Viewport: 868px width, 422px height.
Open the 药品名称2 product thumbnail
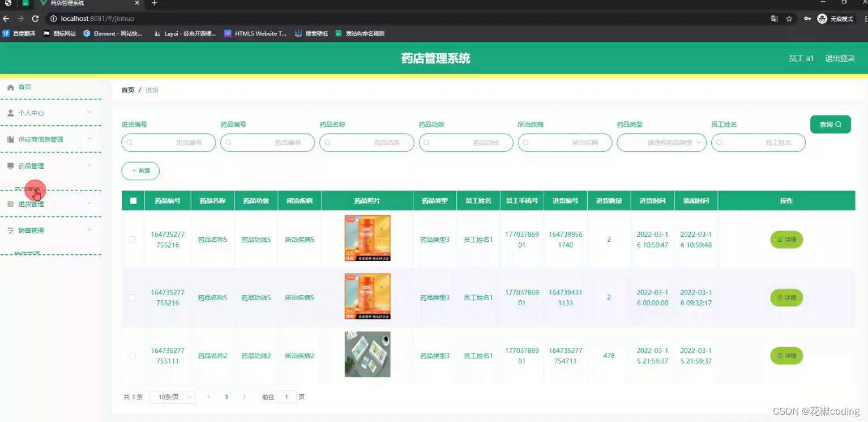(367, 355)
